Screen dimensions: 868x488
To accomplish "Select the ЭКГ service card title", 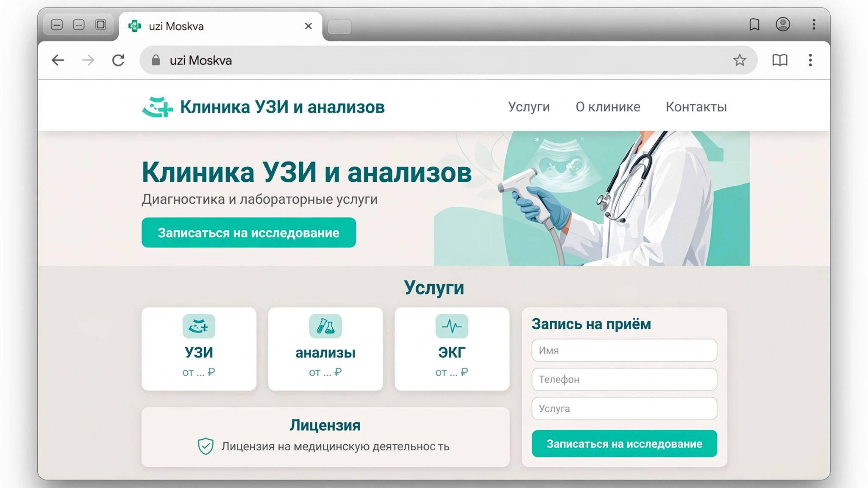I will pyautogui.click(x=452, y=352).
